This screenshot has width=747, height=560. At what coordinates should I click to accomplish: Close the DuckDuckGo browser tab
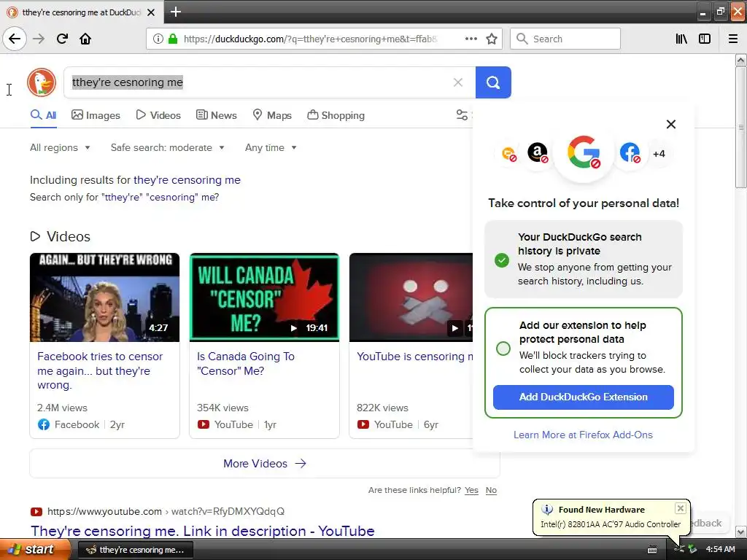pyautogui.click(x=151, y=12)
